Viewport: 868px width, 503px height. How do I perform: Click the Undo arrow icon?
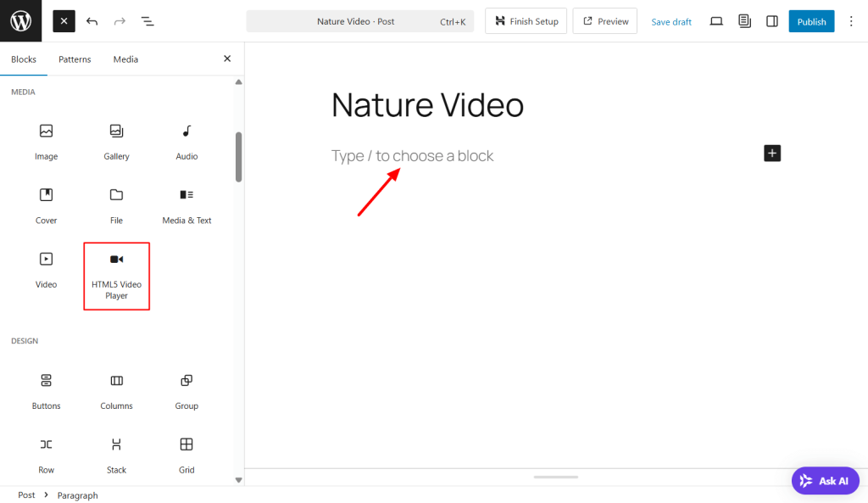coord(92,20)
